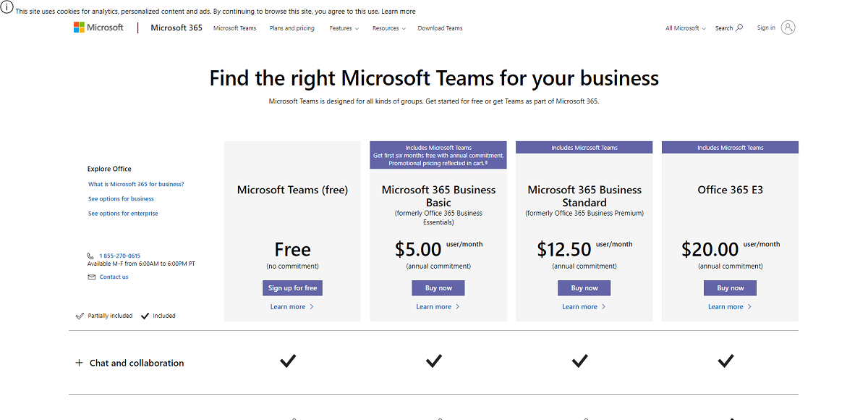Click the checkmark under Microsoft Teams (free)
Viewport: 868px width, 420px height.
tap(288, 361)
